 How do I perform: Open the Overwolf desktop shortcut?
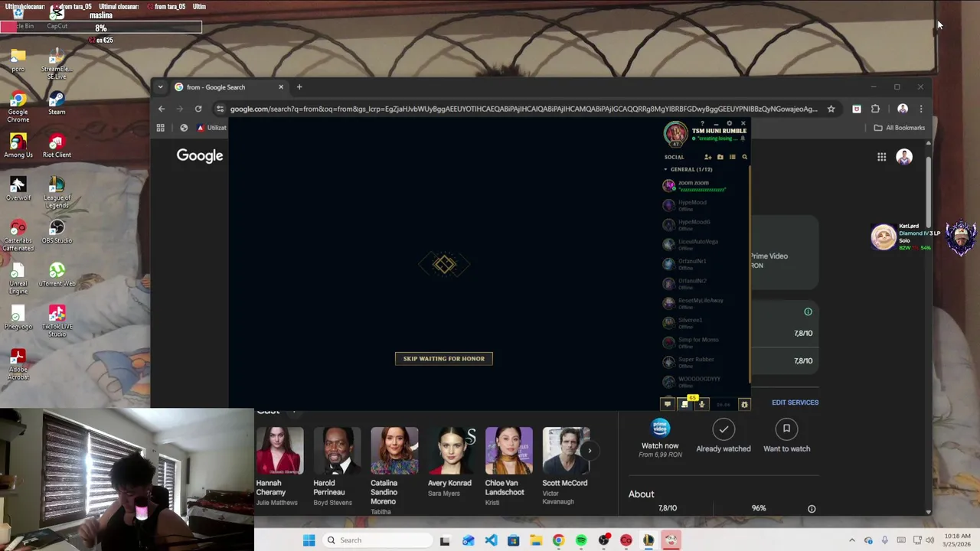pyautogui.click(x=18, y=189)
